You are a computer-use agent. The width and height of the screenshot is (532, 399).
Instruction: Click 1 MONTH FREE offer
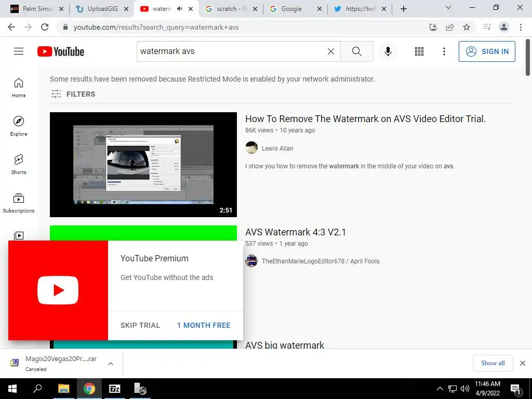tap(204, 325)
